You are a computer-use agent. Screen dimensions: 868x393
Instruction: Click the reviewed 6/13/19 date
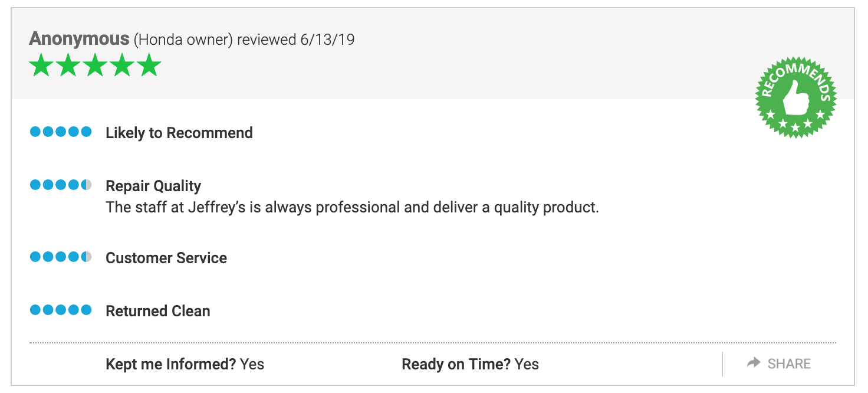coord(296,40)
